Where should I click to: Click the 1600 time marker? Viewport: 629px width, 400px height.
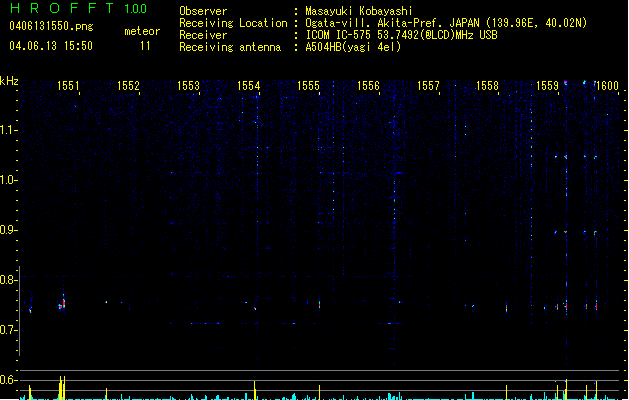tap(607, 86)
